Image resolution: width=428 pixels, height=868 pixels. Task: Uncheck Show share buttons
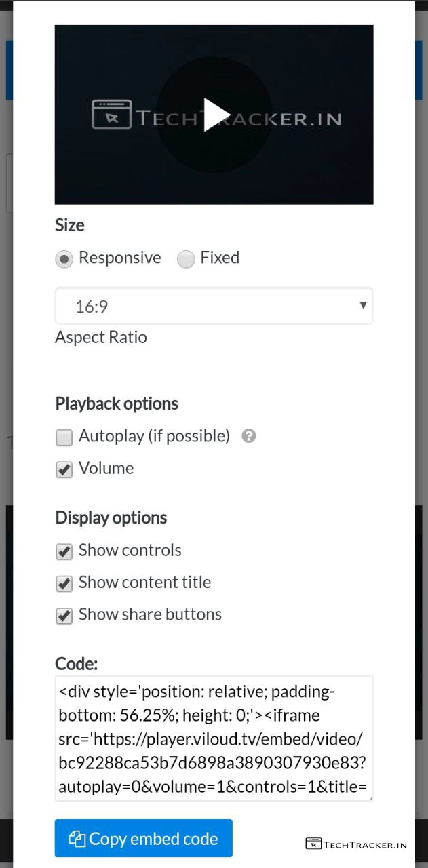64,615
